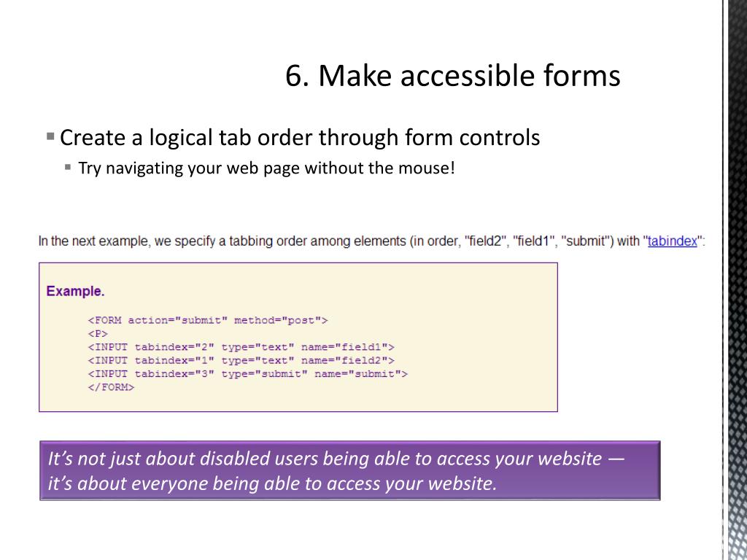Select the INPUT line with tabindex="1"

tap(241, 360)
